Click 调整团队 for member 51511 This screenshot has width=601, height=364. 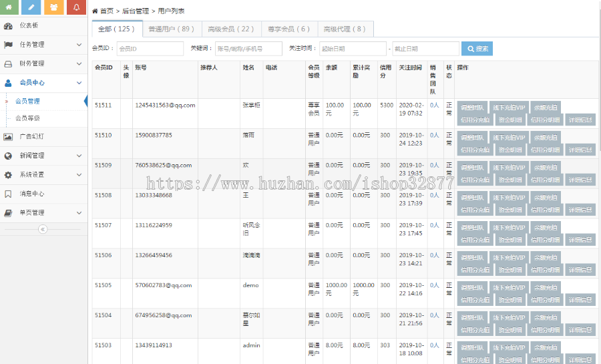point(472,108)
